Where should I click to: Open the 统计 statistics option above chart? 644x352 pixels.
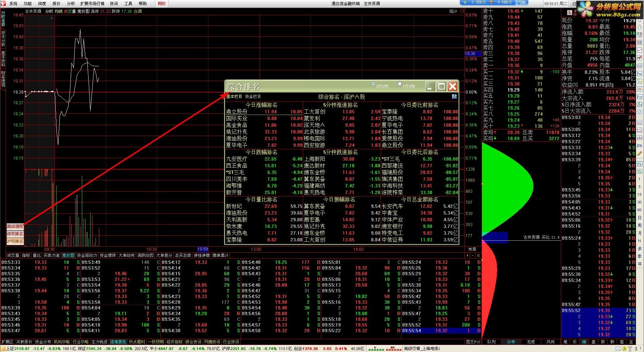tap(453, 11)
